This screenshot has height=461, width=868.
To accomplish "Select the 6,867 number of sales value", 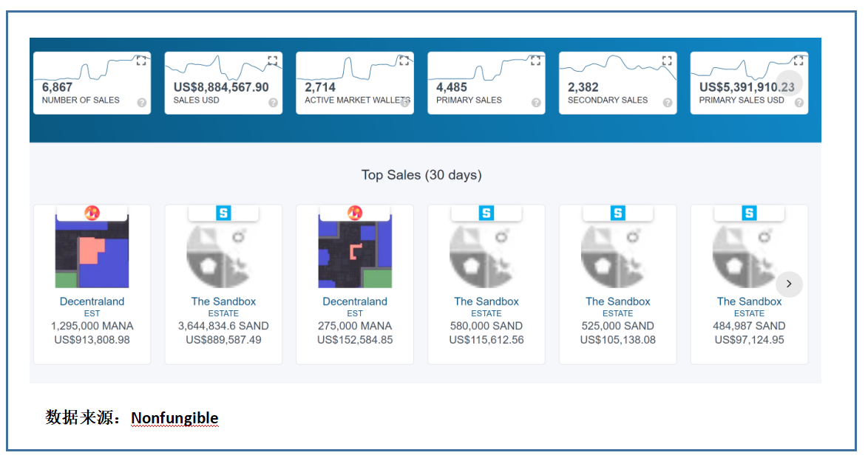I will click(57, 87).
